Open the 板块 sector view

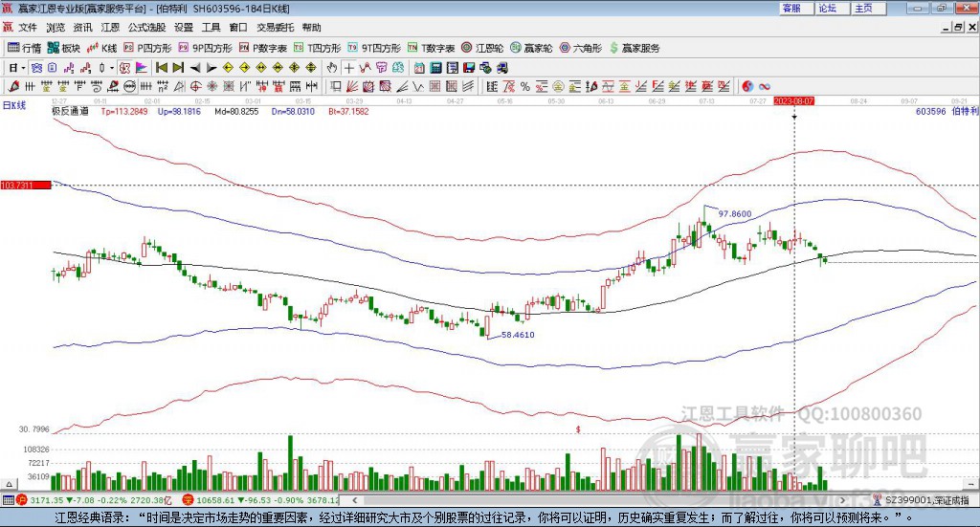[64, 48]
